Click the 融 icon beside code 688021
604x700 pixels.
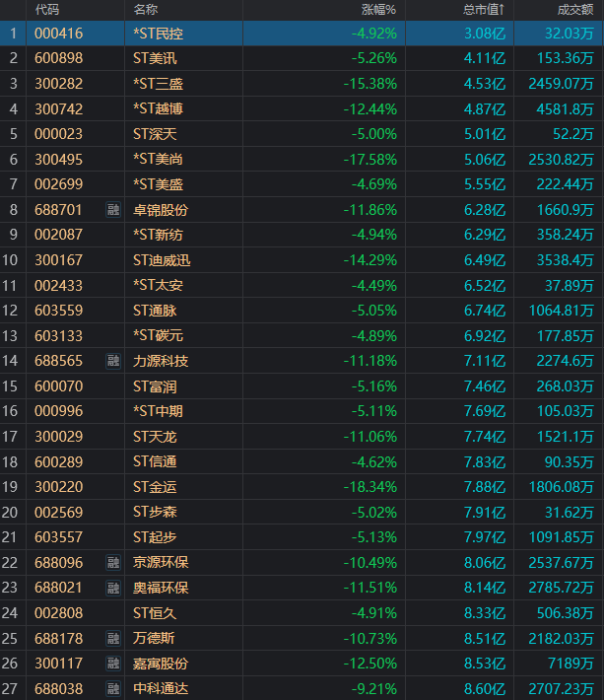[x=113, y=588]
